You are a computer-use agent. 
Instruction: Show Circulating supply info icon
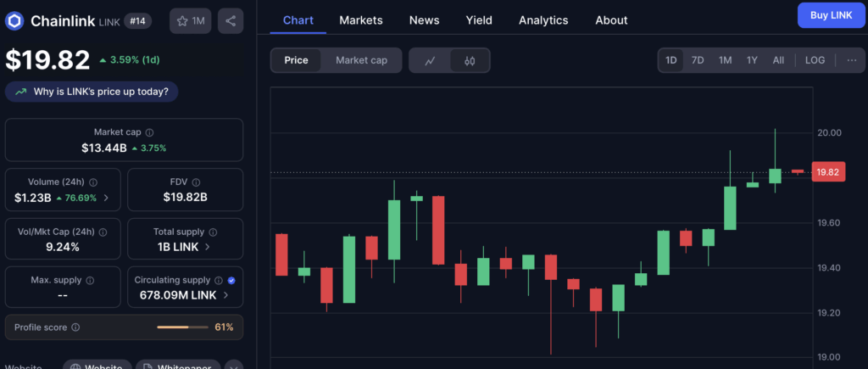click(219, 280)
